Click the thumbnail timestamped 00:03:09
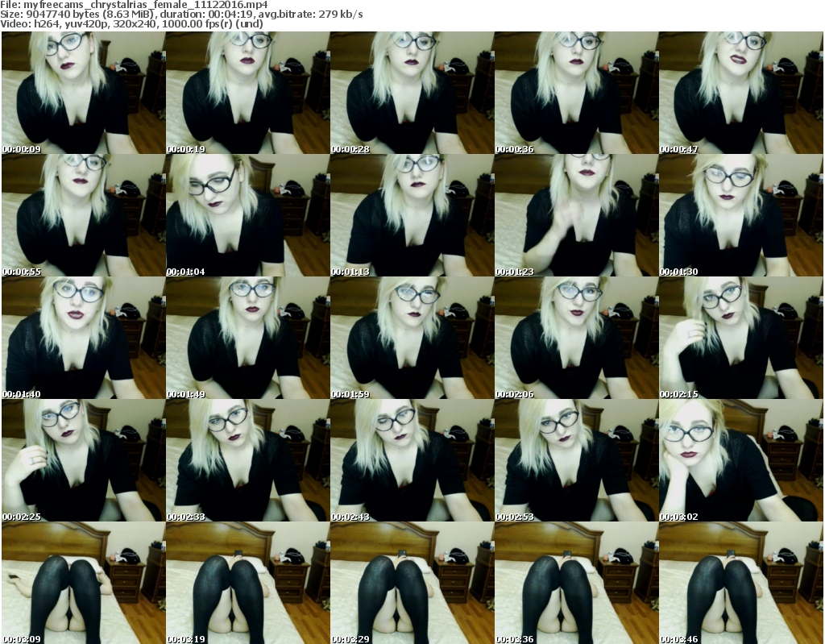Screen dimensions: 825x644 point(83,584)
